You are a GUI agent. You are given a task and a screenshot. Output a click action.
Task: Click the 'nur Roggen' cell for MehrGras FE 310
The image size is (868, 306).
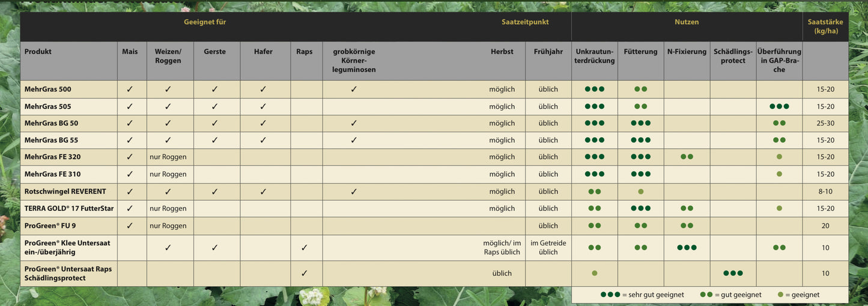pyautogui.click(x=168, y=174)
